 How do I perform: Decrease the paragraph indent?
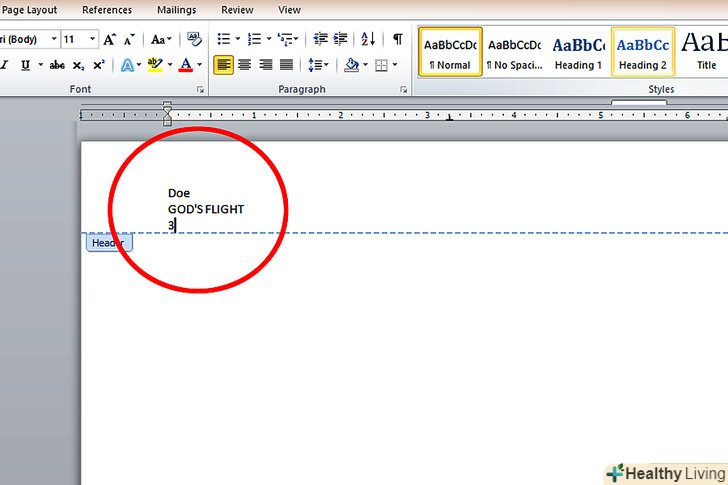tap(320, 39)
